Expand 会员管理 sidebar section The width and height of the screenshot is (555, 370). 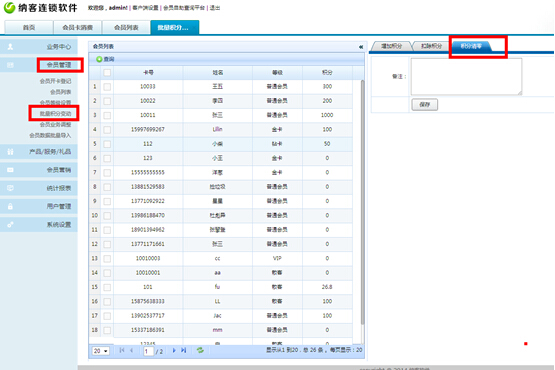pos(39,65)
